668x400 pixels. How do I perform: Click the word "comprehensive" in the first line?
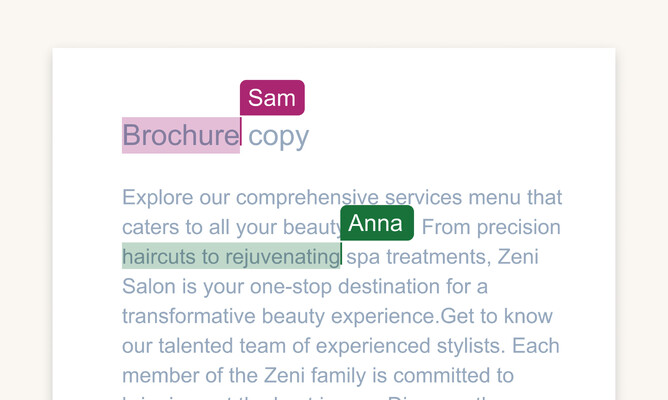(x=307, y=197)
